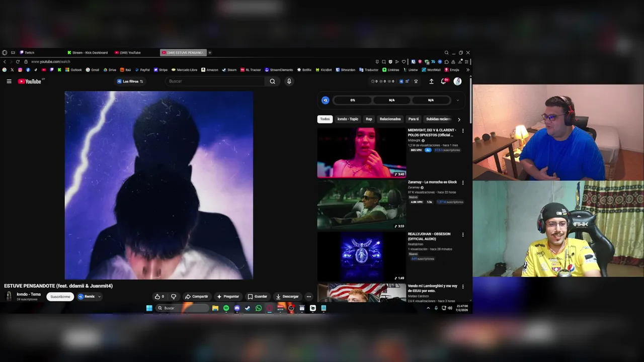The width and height of the screenshot is (644, 362).
Task: Open the account avatar menu
Action: (457, 81)
